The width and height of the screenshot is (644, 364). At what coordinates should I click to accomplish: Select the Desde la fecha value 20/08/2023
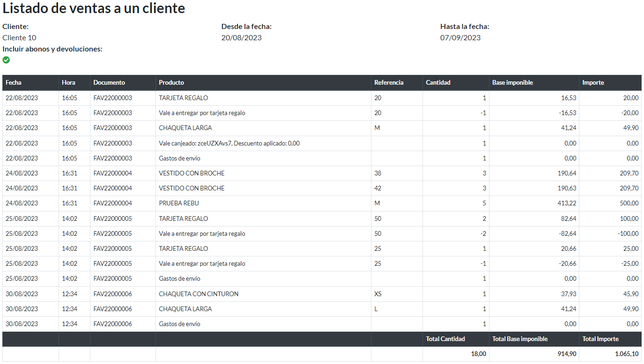[241, 38]
